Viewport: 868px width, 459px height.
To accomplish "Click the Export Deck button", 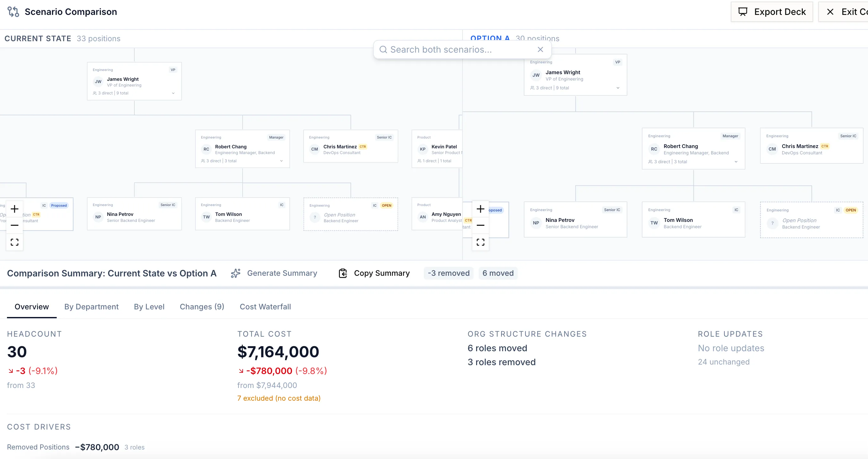I will [x=772, y=12].
